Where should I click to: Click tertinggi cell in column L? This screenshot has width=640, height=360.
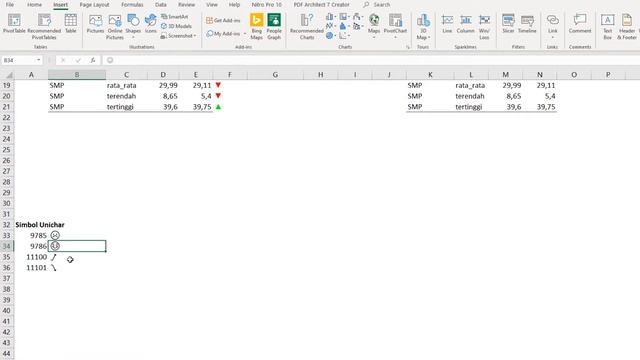[x=471, y=107]
